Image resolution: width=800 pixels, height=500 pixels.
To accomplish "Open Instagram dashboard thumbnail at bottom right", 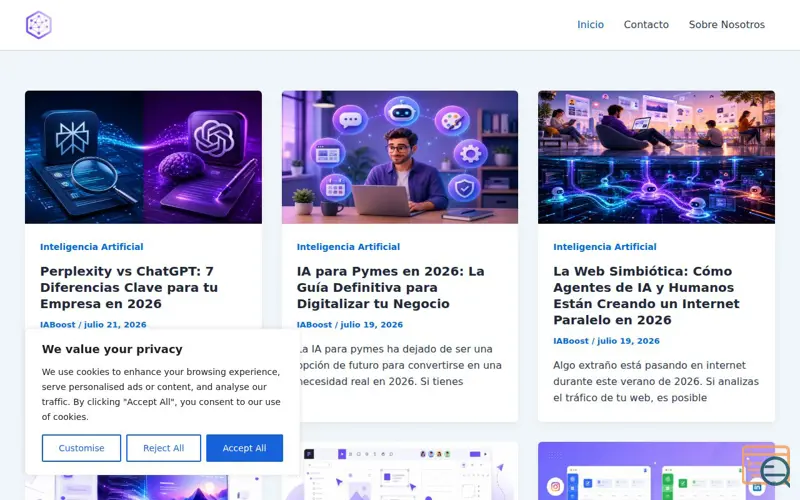I will click(x=656, y=471).
